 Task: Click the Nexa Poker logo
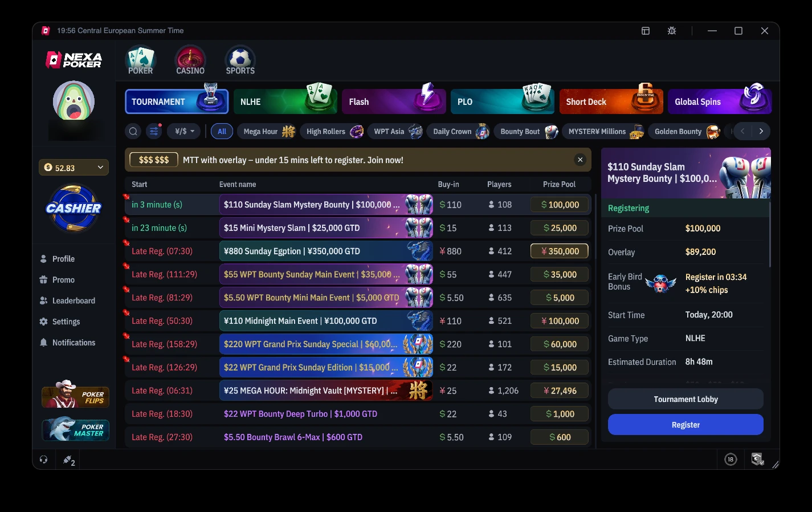74,60
